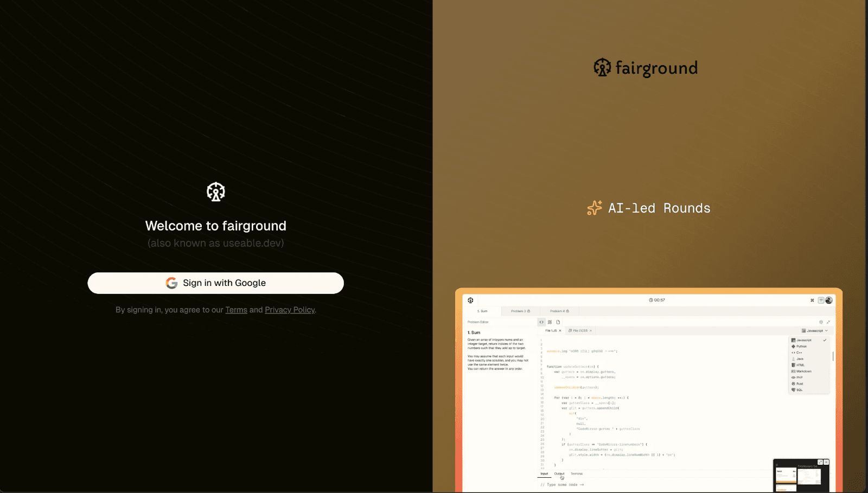
Task: Select the Sign in with Google button
Action: (x=216, y=283)
